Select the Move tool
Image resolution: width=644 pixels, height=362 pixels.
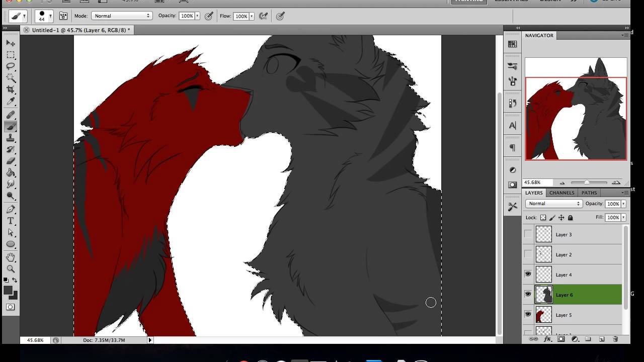11,43
